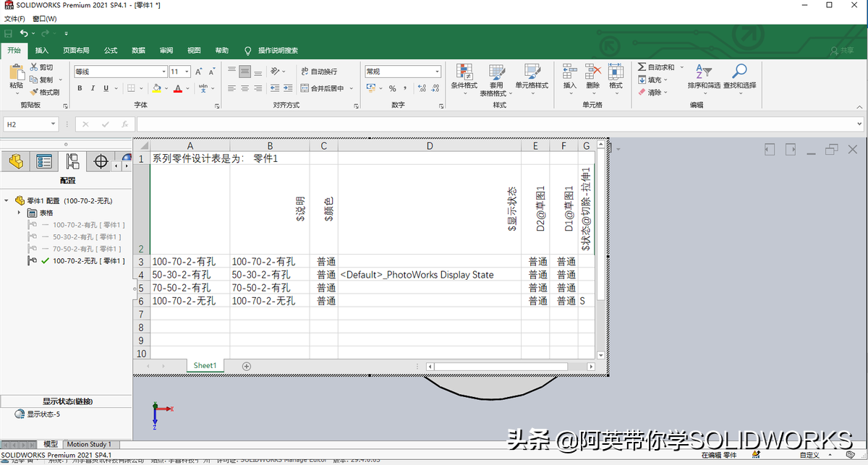The width and height of the screenshot is (868, 465).
Task: Open the font color dropdown arrow
Action: 187,89
